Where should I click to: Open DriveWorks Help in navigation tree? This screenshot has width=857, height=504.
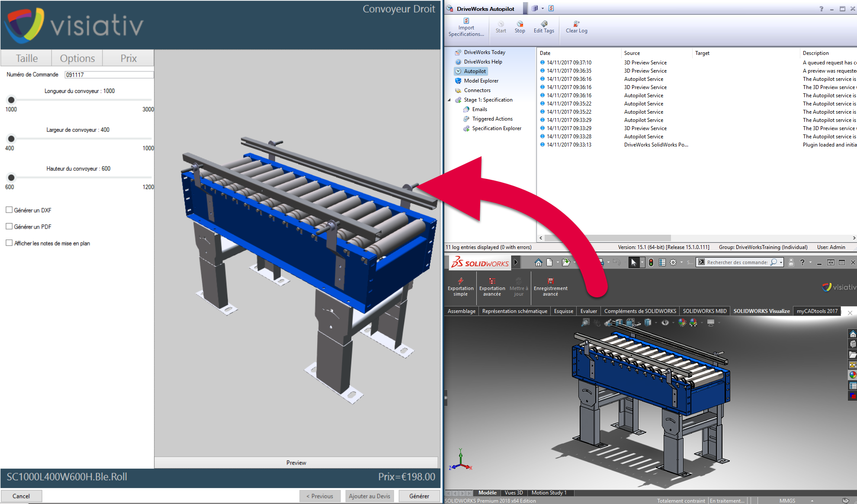tap(483, 62)
